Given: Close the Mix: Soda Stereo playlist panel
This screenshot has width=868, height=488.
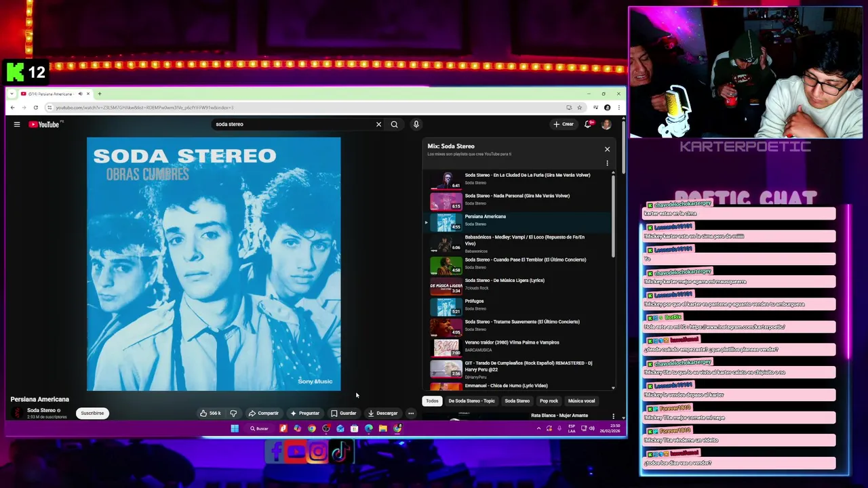Looking at the screenshot, I should click(607, 149).
